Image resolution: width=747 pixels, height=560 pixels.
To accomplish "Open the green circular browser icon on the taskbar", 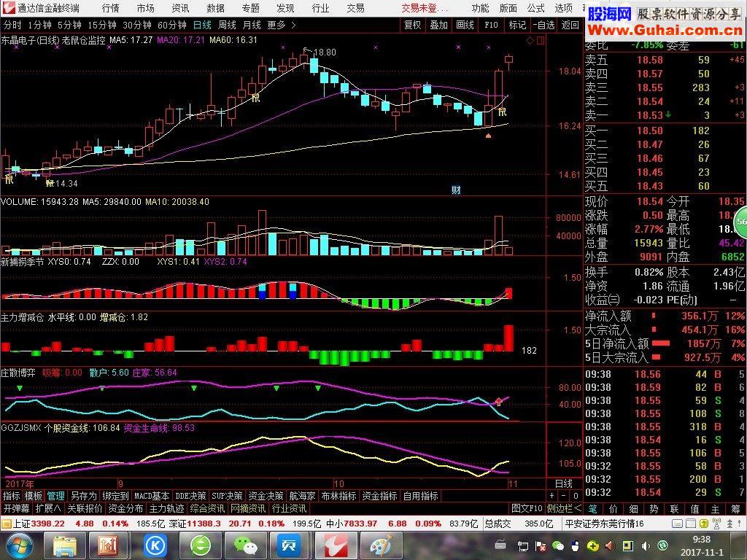I will [x=200, y=546].
